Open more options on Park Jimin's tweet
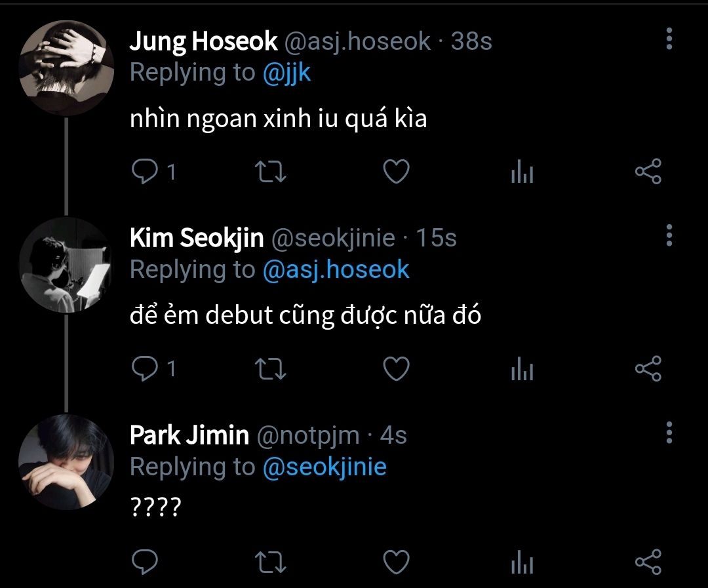This screenshot has width=708, height=588. tap(669, 433)
